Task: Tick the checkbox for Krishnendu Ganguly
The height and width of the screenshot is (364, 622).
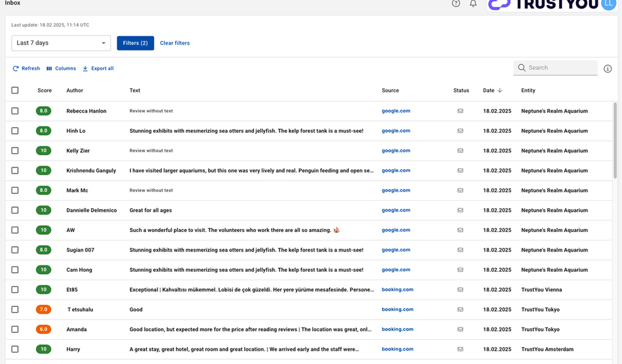Action: tap(15, 170)
